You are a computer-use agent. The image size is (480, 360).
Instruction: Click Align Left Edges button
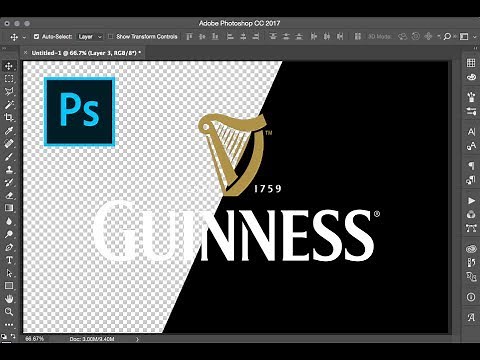[x=230, y=36]
